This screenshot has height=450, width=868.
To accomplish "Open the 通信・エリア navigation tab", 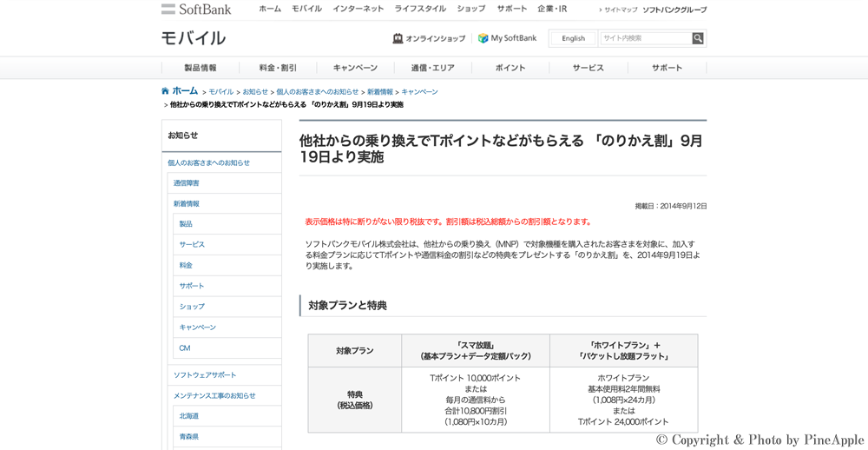I will pos(432,68).
